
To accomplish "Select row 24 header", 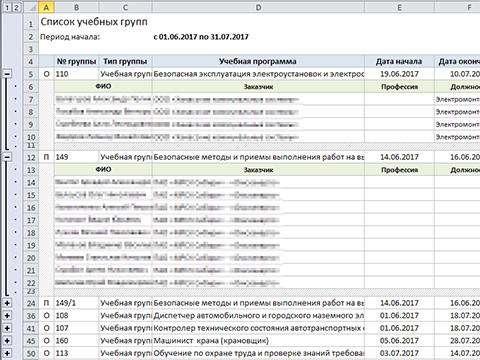I will click(x=31, y=303).
